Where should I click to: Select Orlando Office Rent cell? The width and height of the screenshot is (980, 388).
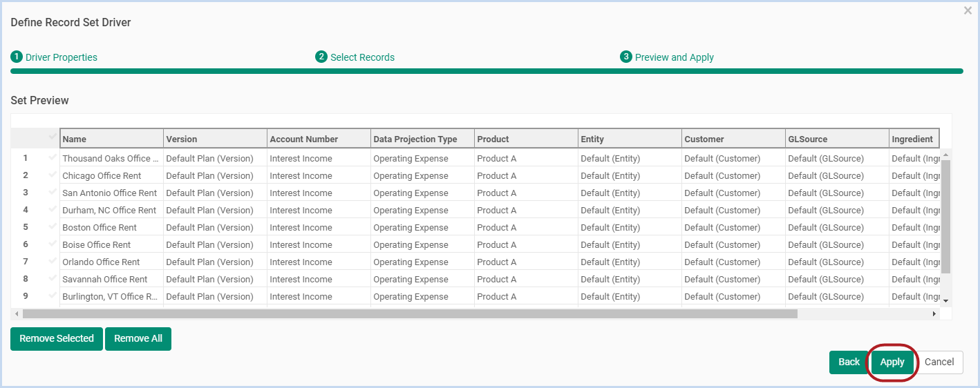tap(111, 262)
